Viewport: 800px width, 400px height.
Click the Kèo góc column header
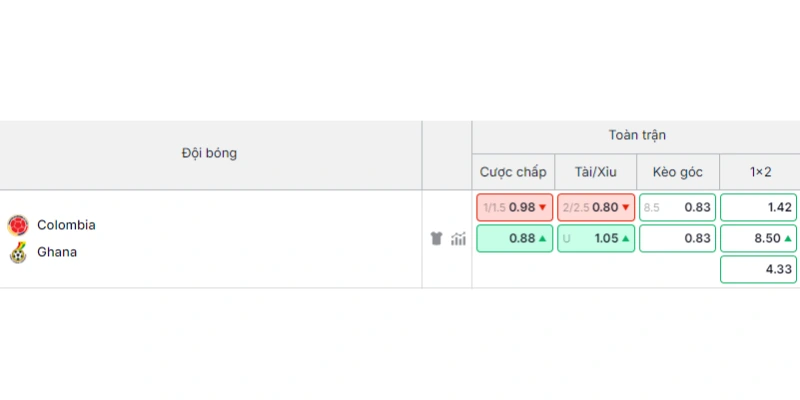click(678, 172)
